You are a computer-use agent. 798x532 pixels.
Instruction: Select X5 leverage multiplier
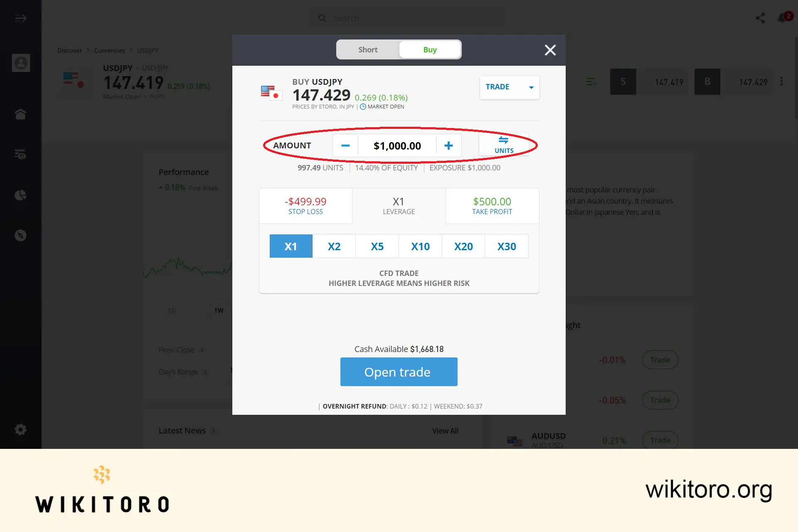(377, 246)
